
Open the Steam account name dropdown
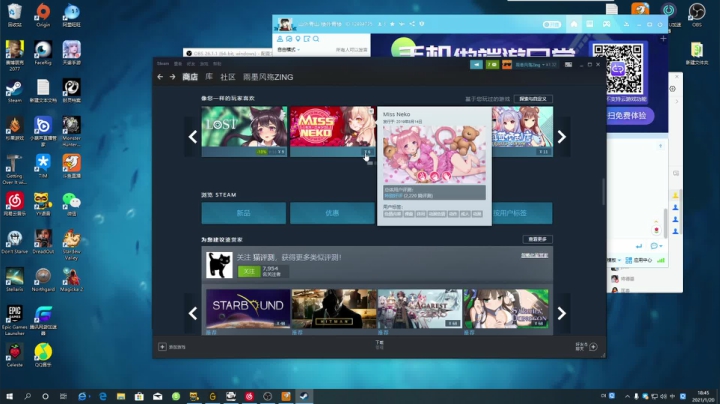tap(536, 65)
